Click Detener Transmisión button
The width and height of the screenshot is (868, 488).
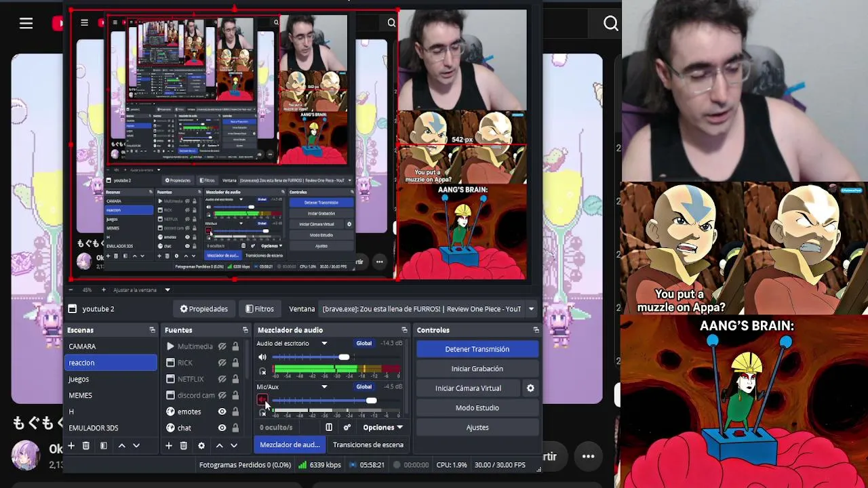(x=477, y=349)
